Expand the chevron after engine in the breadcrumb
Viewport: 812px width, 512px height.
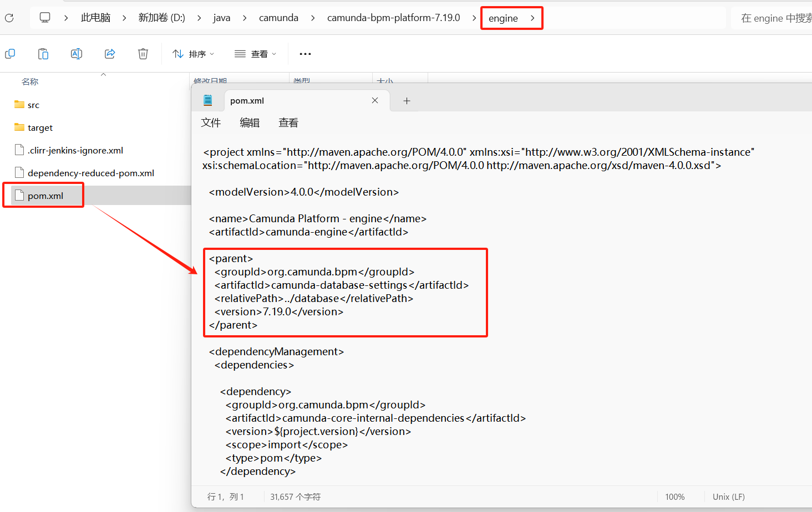click(x=532, y=18)
